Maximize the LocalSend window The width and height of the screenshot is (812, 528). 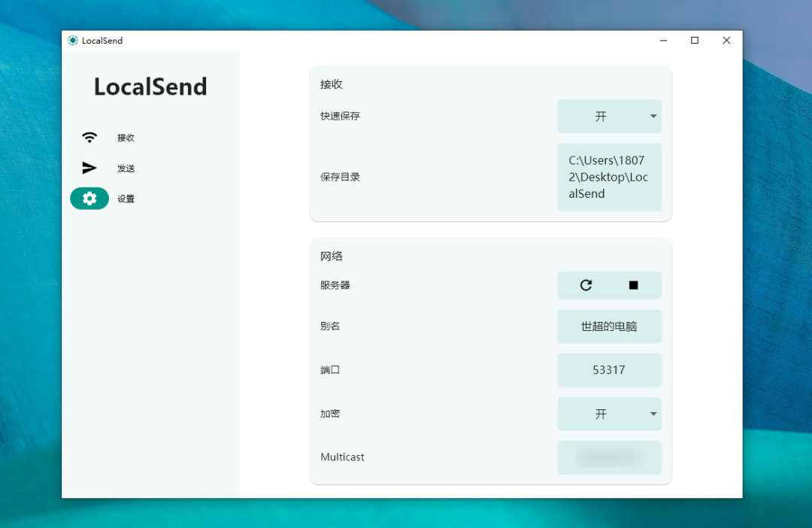(695, 41)
